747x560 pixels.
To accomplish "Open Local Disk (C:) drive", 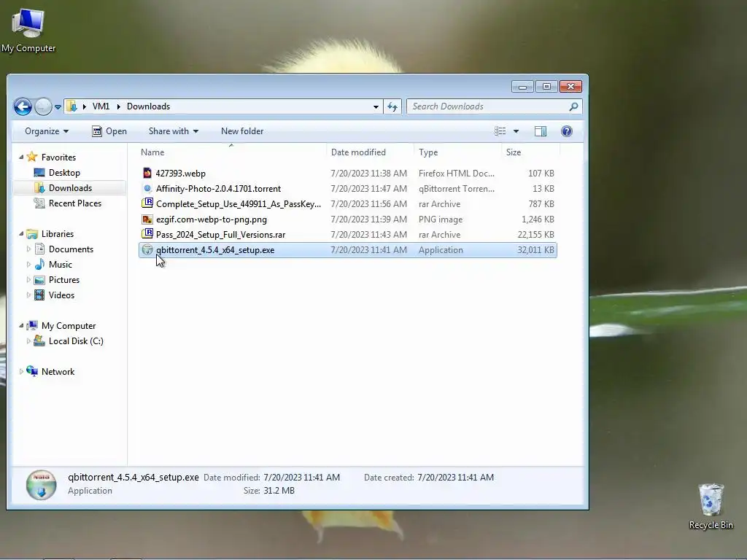I will point(76,341).
